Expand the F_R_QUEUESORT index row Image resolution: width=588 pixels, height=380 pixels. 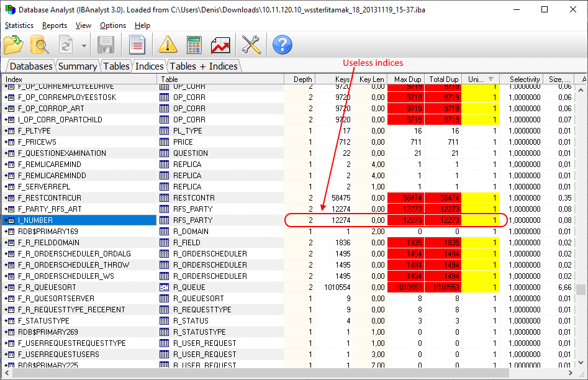tap(6, 287)
